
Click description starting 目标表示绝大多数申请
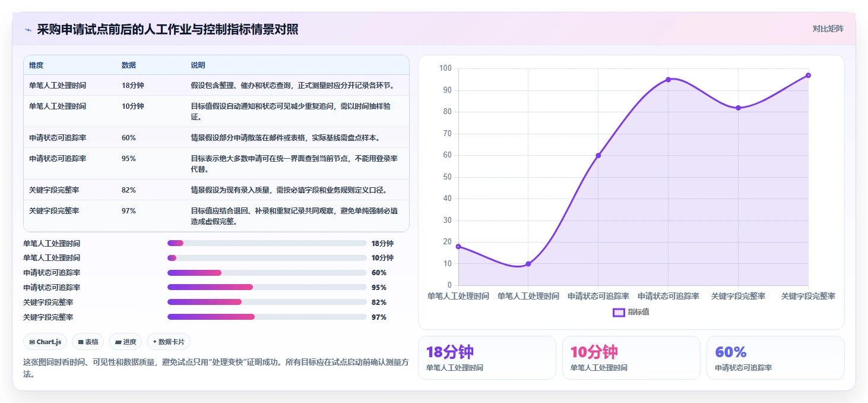[294, 164]
